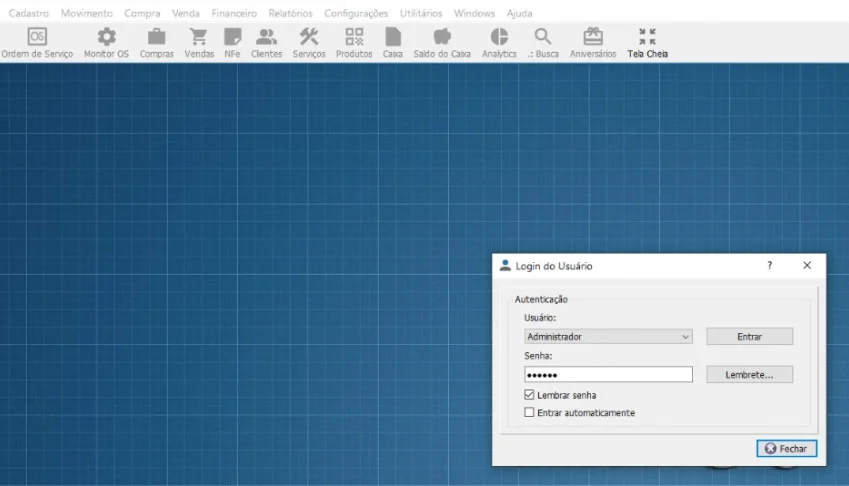
Task: Expand the Usuário dropdown showing Administrador
Action: [x=608, y=337]
